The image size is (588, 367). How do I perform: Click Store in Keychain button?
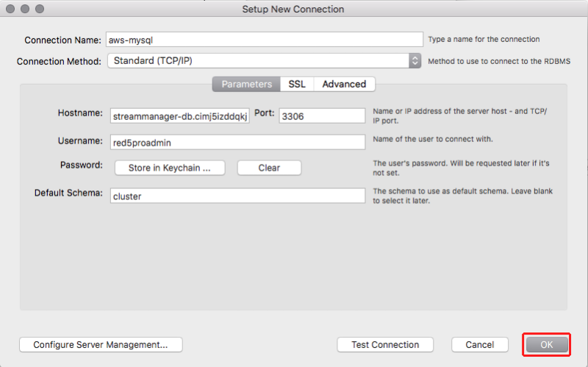[x=170, y=168]
